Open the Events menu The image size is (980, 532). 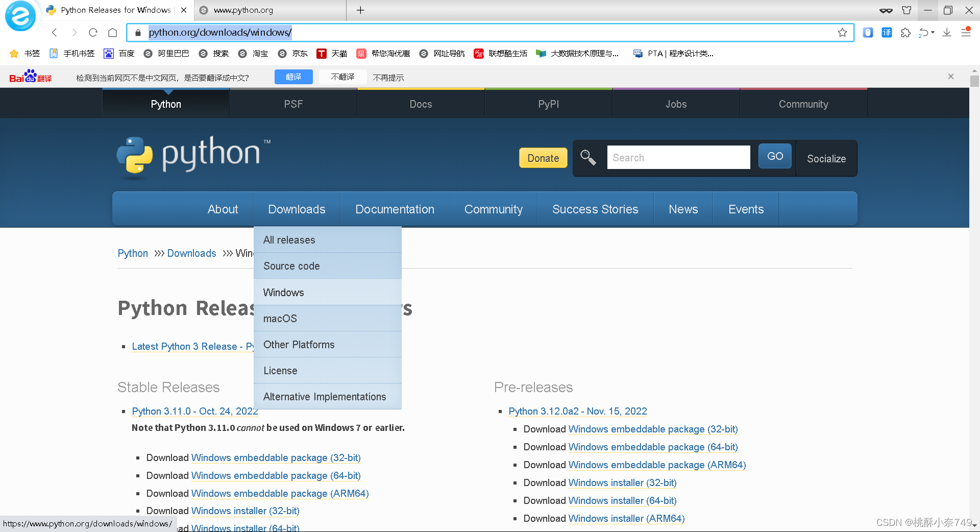tap(746, 209)
